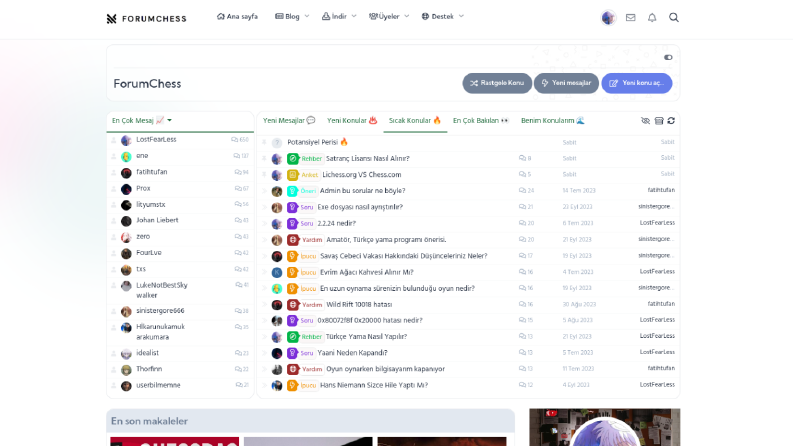Viewport: 793px width, 446px height.
Task: Expand the Üyeler menu dropdown
Action: click(389, 17)
